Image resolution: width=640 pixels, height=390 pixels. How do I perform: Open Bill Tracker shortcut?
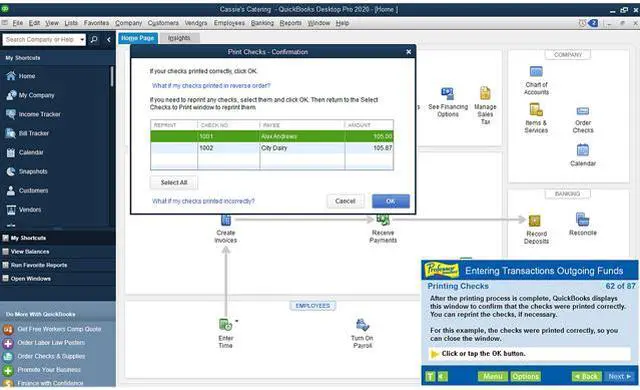[x=28, y=133]
